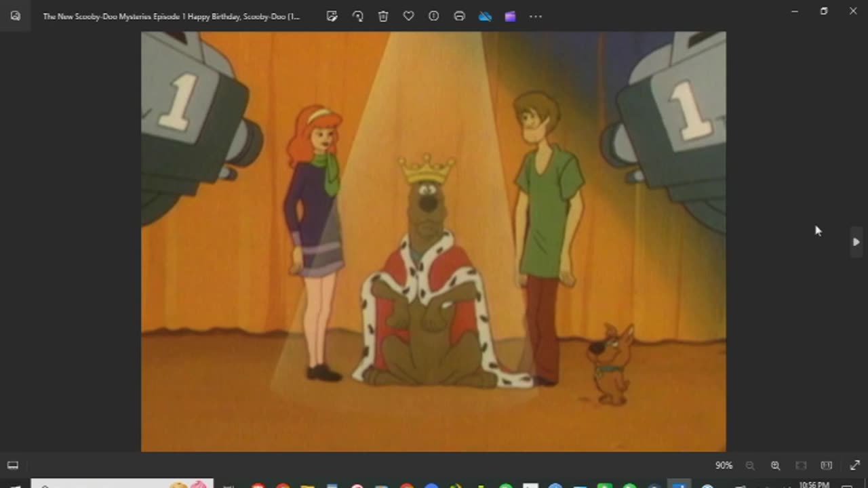Open the See more three-dots menu
Viewport: 868px width, 488px height.
pyautogui.click(x=536, y=16)
